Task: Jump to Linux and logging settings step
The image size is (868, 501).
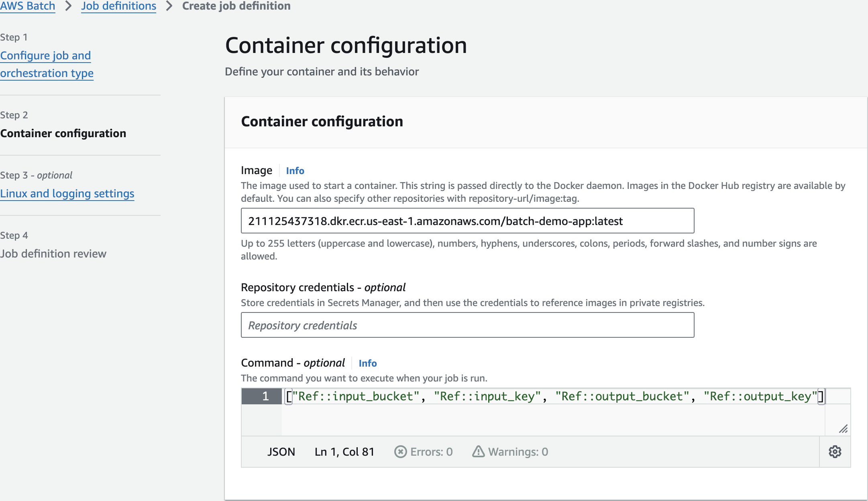Action: pyautogui.click(x=67, y=193)
